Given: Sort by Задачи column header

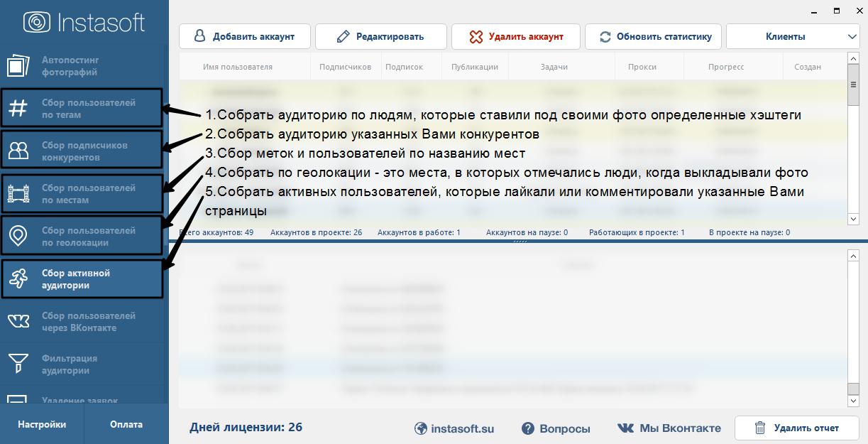Looking at the screenshot, I should pyautogui.click(x=554, y=67).
